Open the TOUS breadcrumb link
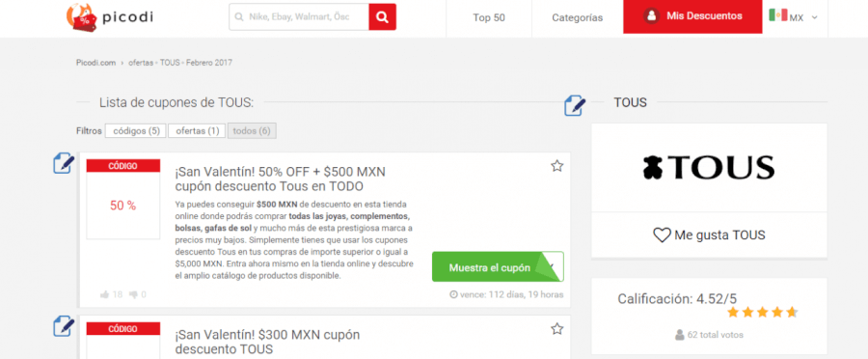This screenshot has height=359, width=868. tap(170, 63)
